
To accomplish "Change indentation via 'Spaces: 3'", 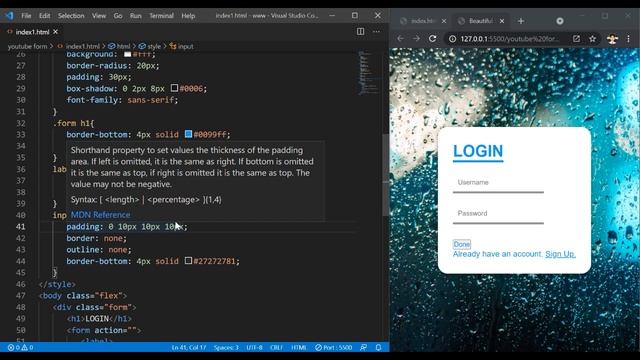I will coord(226,348).
